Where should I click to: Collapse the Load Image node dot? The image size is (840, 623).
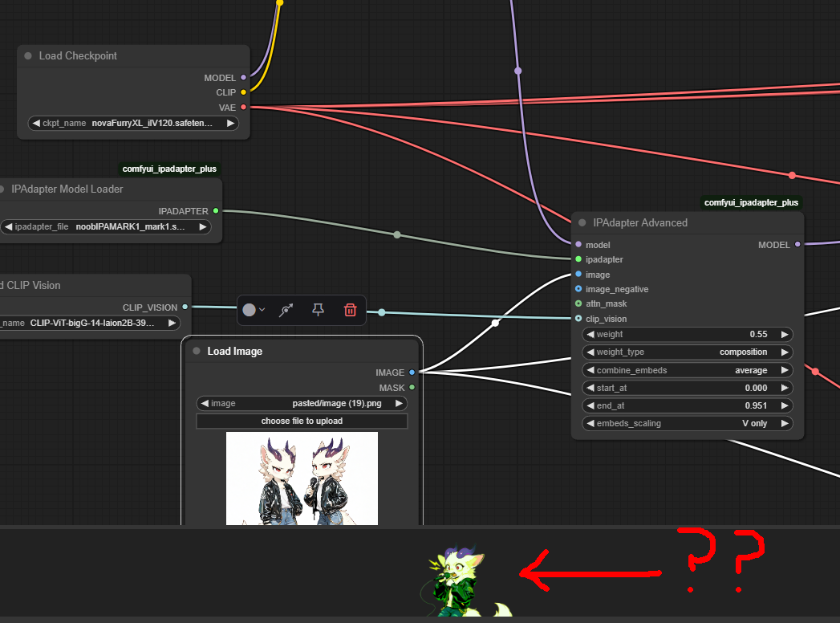click(197, 351)
